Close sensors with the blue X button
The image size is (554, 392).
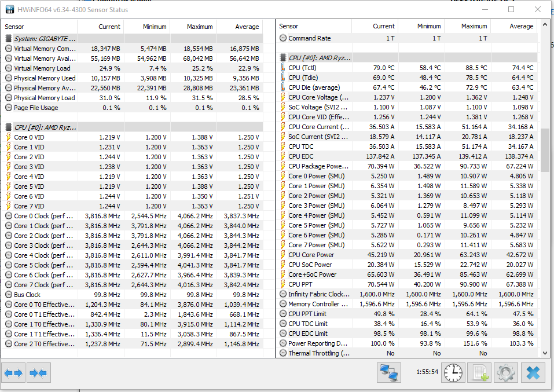point(533,373)
